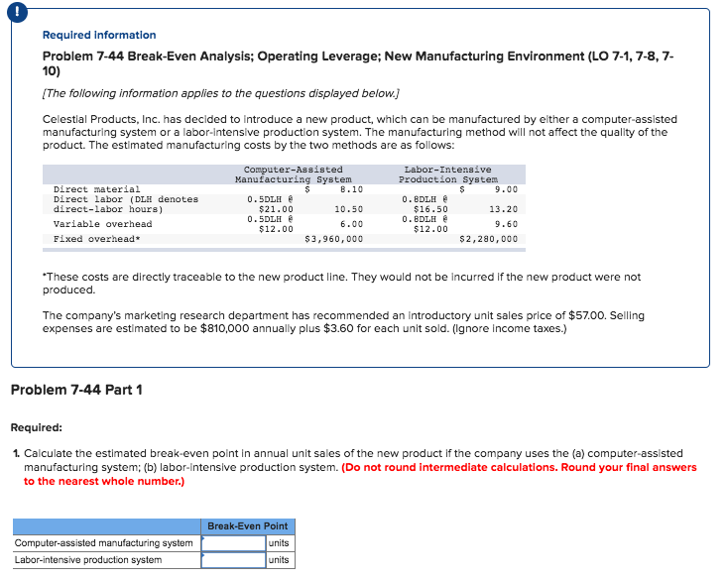Click the 'Labor-intensive production system' row label
Screen dimensions: 728x580
[x=88, y=560]
